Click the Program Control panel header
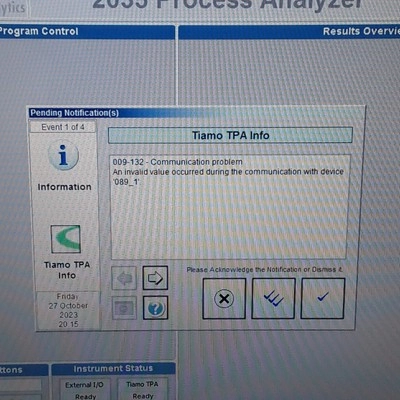The width and height of the screenshot is (400, 400). [87, 32]
